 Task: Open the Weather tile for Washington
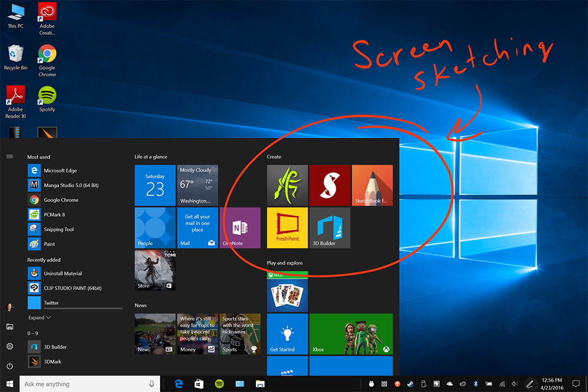click(x=197, y=185)
